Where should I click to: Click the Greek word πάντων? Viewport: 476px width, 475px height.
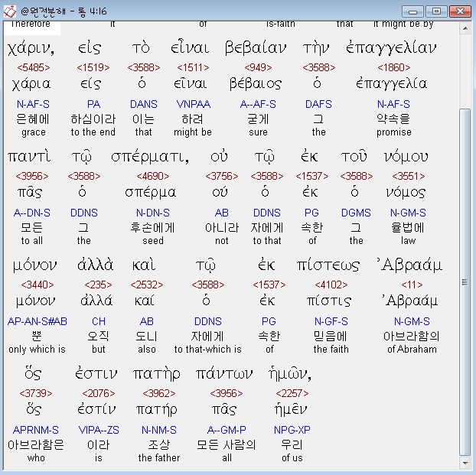click(x=224, y=374)
